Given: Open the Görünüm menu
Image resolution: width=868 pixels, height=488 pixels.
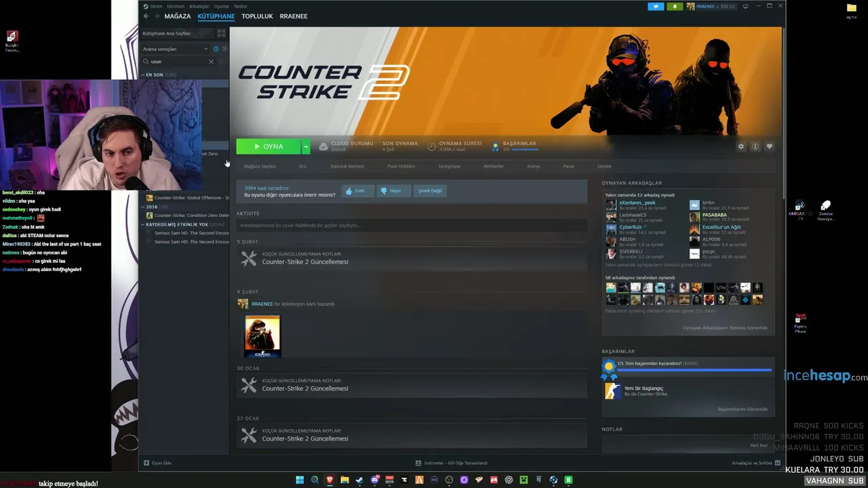Looking at the screenshot, I should coord(176,6).
